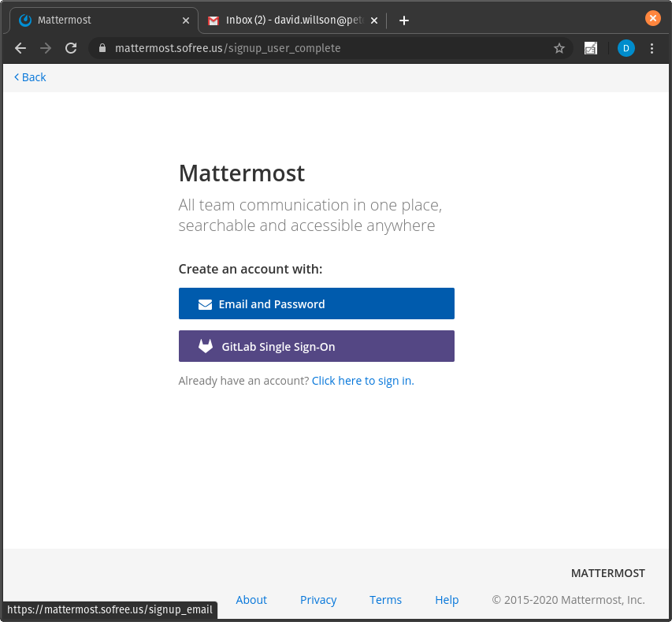672x622 pixels.
Task: Click the padlock site security icon
Action: click(102, 48)
